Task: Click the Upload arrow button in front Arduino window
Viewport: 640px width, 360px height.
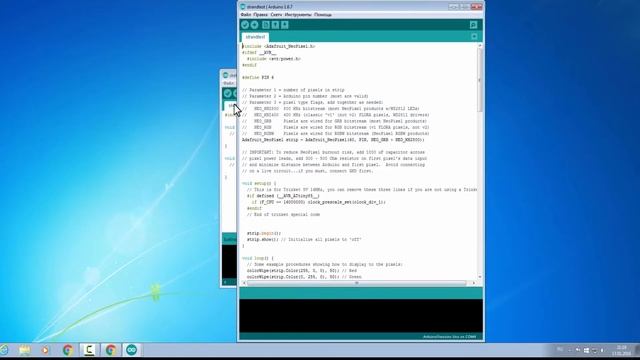Action: click(x=255, y=25)
